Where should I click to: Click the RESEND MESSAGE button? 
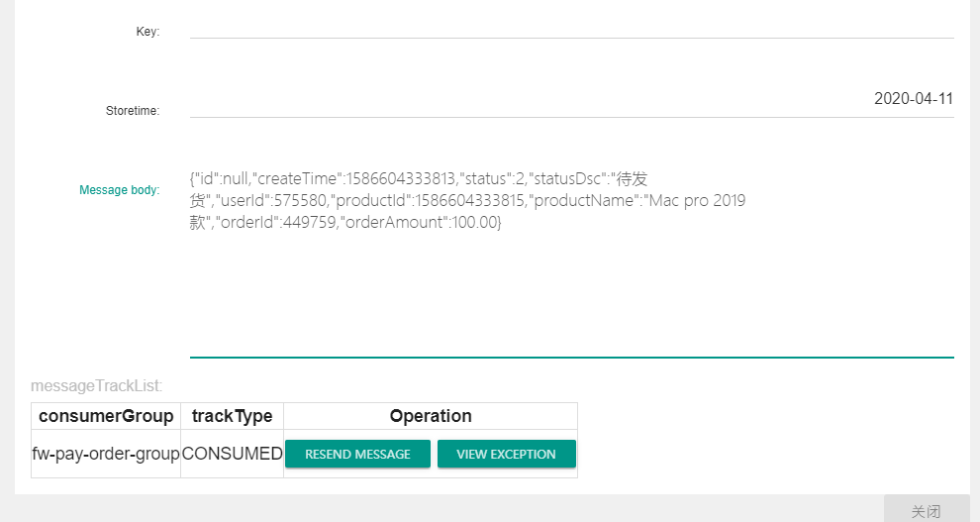coord(357,454)
